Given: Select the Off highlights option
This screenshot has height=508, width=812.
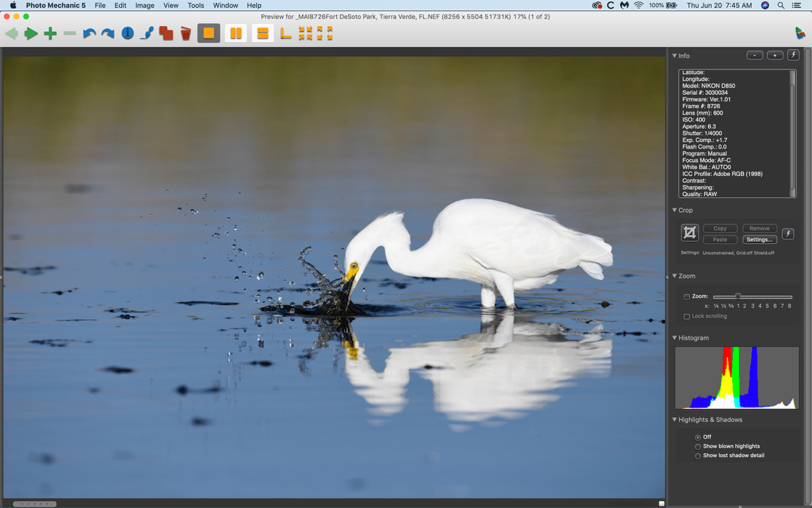Looking at the screenshot, I should tap(698, 437).
